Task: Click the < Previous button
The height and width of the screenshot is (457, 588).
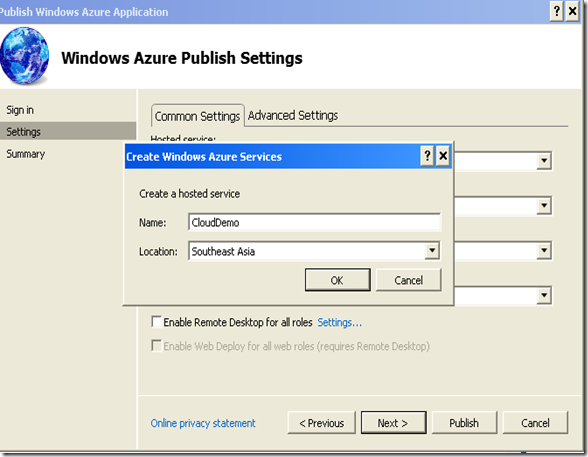Action: pyautogui.click(x=321, y=423)
